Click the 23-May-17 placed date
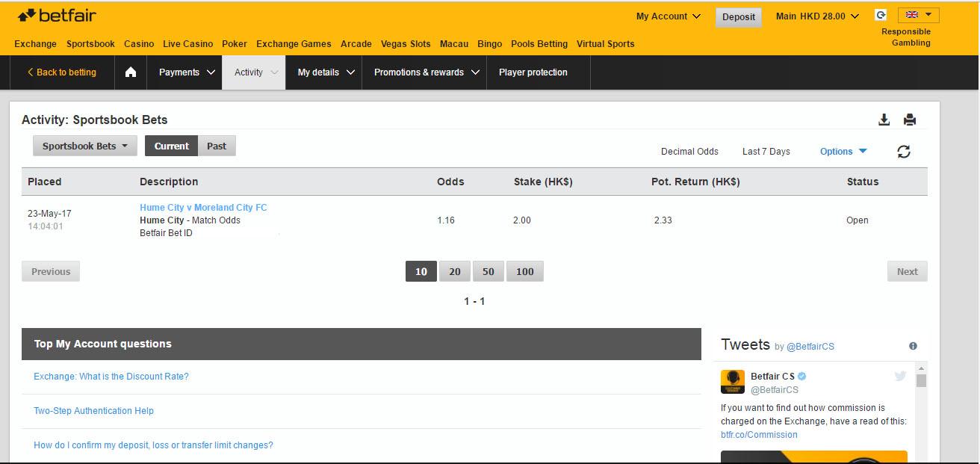Viewport: 980px width, 464px height. pos(49,214)
